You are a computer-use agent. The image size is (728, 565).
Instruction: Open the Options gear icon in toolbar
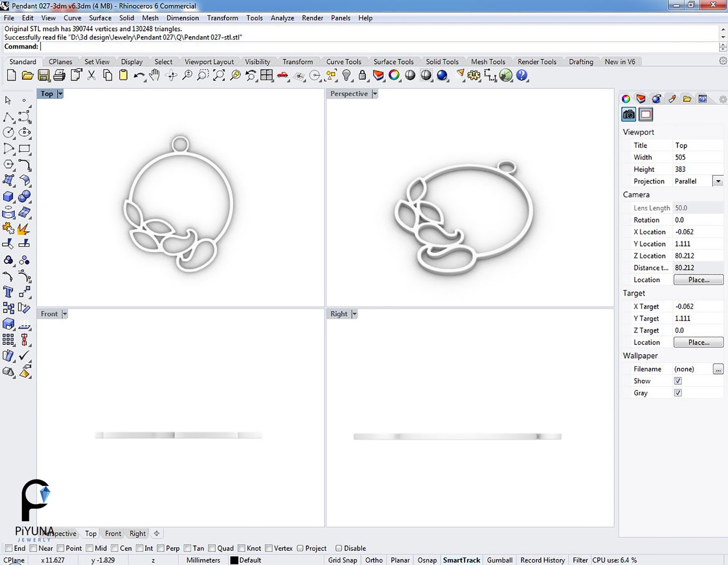[474, 75]
